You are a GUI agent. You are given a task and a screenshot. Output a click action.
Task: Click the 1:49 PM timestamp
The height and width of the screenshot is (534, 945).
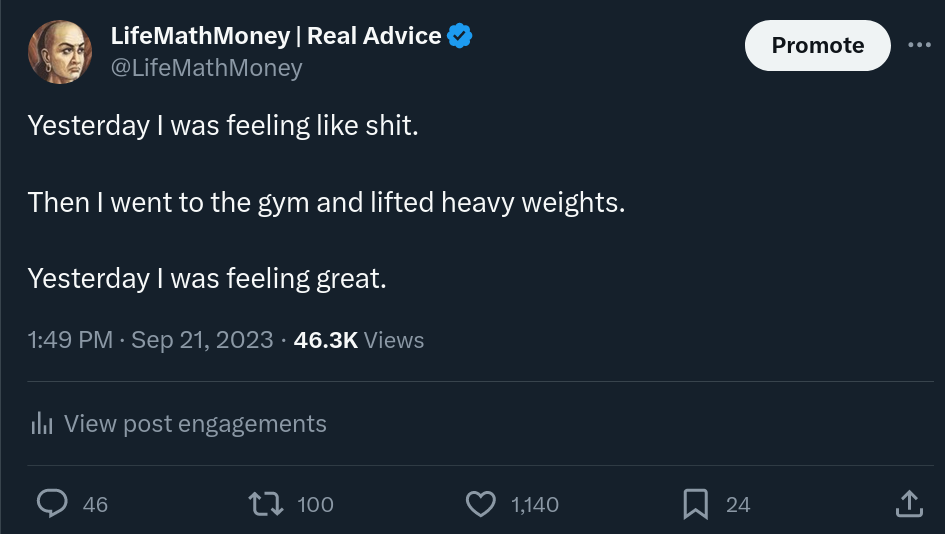(70, 340)
